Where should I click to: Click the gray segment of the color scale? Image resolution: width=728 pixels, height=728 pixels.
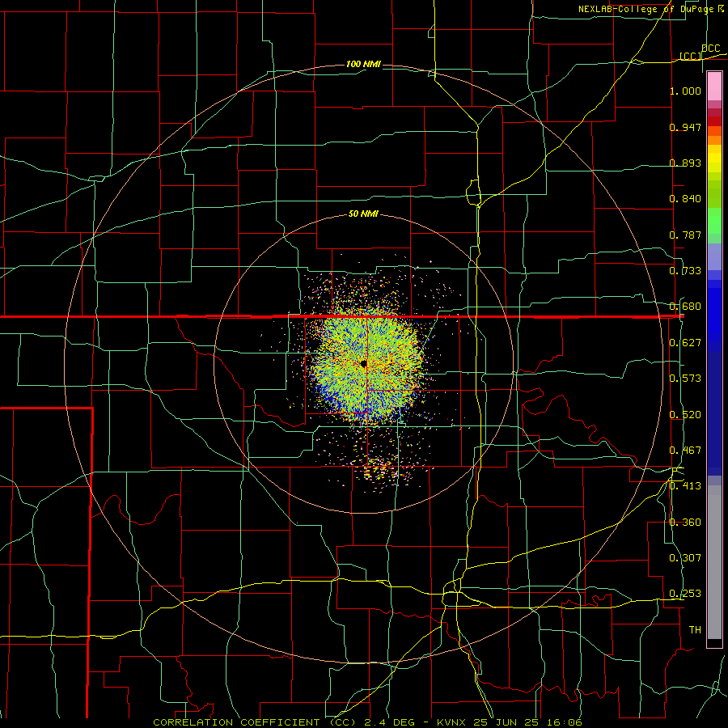[714, 562]
